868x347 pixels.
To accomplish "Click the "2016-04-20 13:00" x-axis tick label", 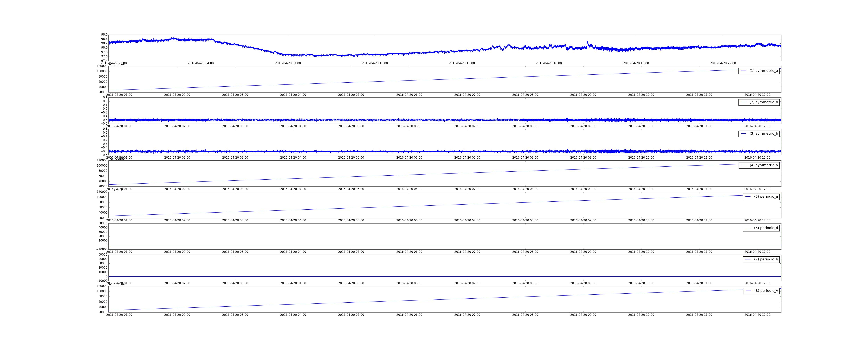I will (x=462, y=63).
